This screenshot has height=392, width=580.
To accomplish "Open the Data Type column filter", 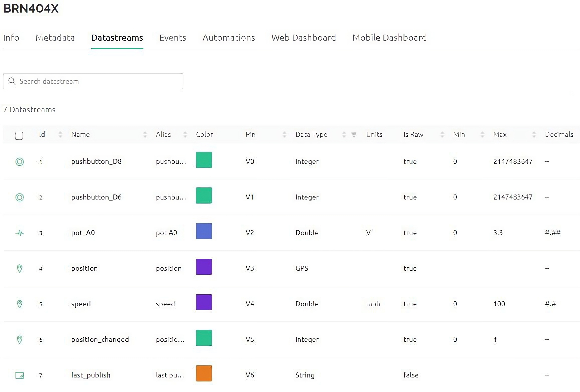I will [354, 135].
